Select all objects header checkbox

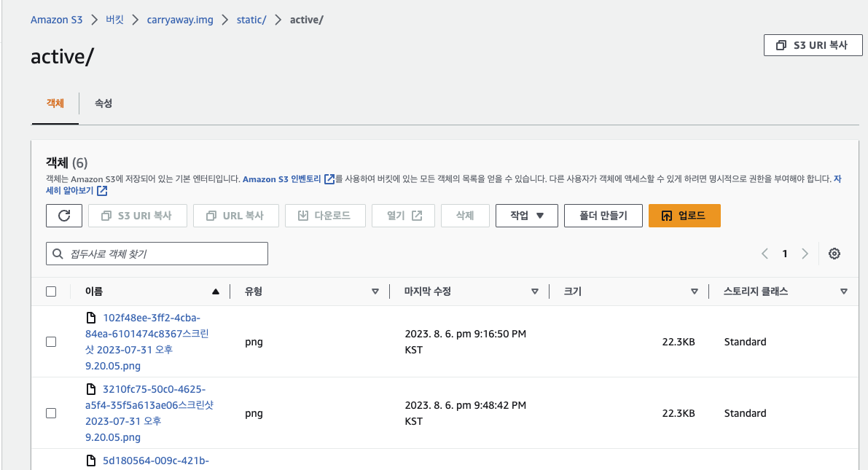pos(51,291)
